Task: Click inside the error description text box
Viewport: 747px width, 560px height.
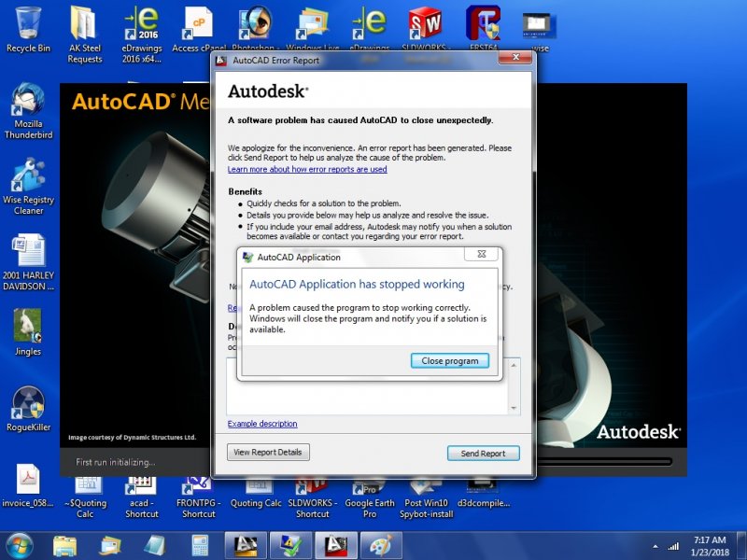Action: pyautogui.click(x=368, y=398)
